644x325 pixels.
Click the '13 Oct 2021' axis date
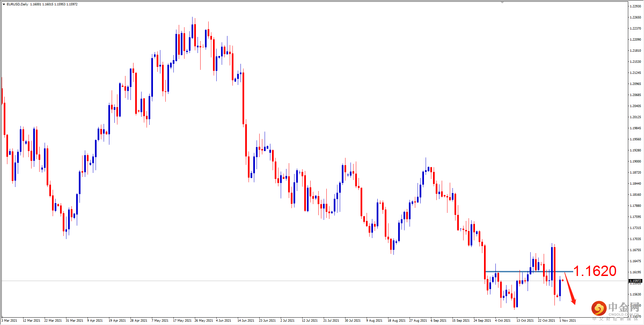(x=525, y=320)
